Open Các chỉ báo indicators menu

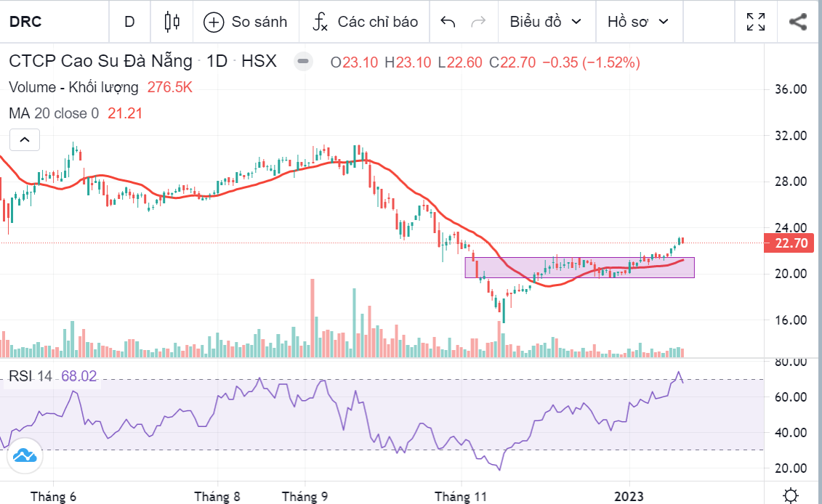pos(367,22)
